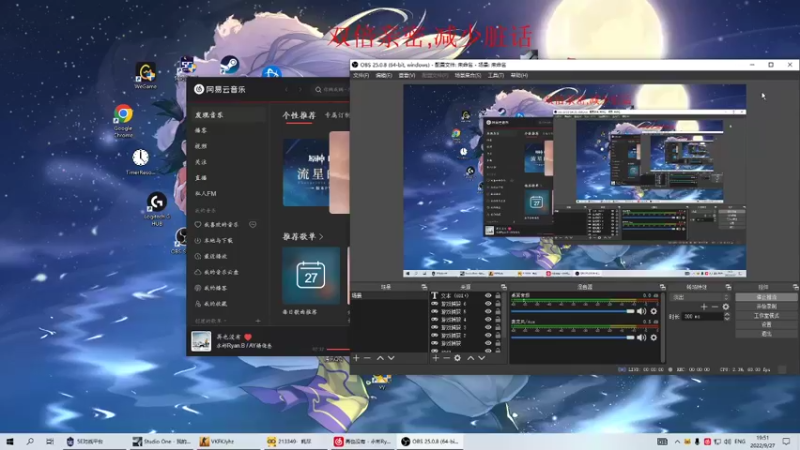Lock the 文本 (GDI+) source
The image size is (800, 450).
pyautogui.click(x=498, y=295)
